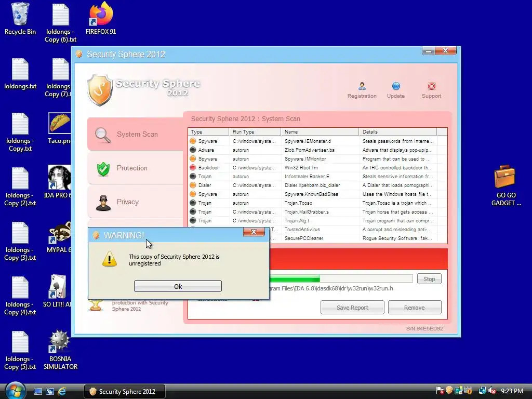532x399 pixels.
Task: Select the Taco.png desktop image
Action: tap(59, 128)
